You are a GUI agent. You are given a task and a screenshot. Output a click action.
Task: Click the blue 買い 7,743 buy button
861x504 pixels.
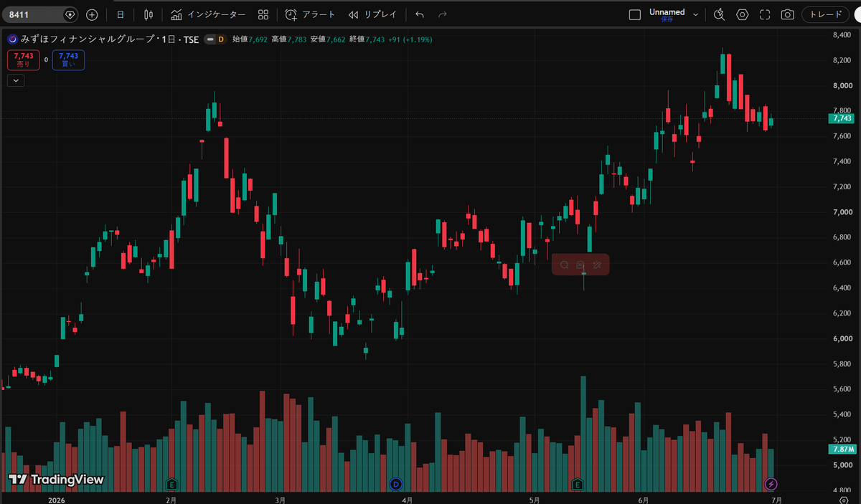click(x=68, y=60)
